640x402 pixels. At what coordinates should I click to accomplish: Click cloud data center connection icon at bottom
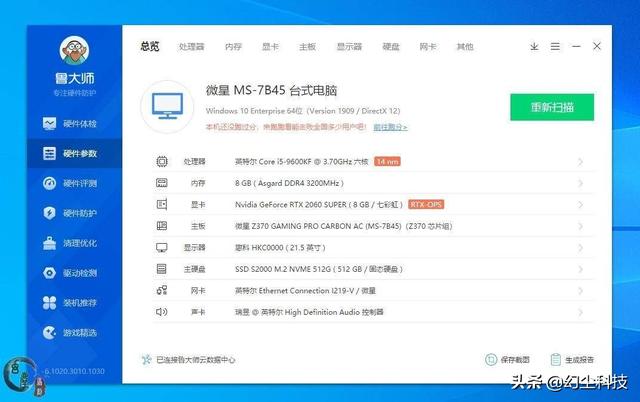146,360
